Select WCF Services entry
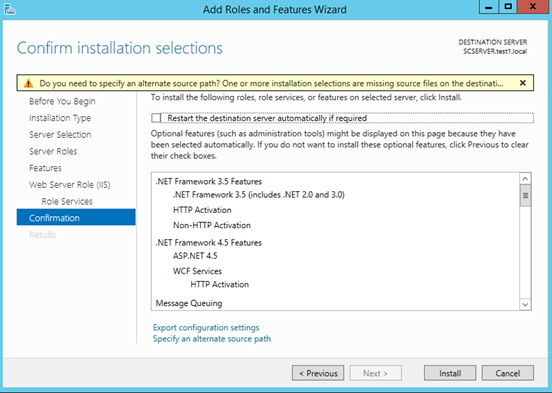This screenshot has height=393, width=552. coord(197,271)
